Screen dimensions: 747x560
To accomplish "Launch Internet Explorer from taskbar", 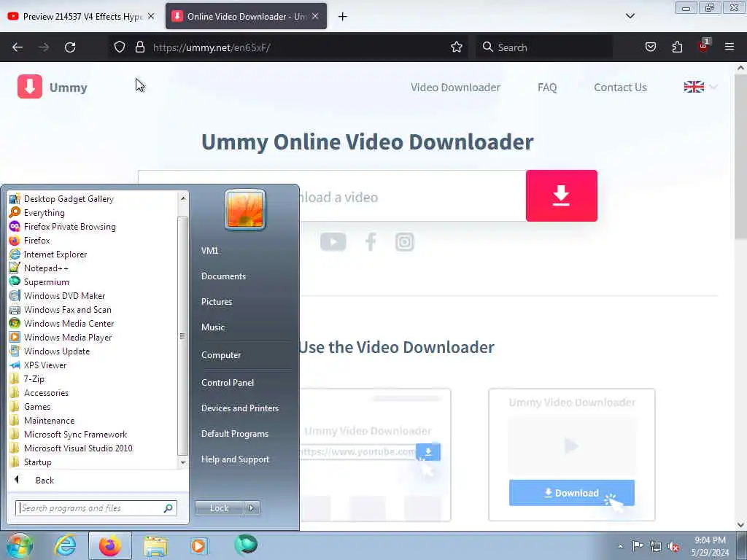I will coord(65,545).
